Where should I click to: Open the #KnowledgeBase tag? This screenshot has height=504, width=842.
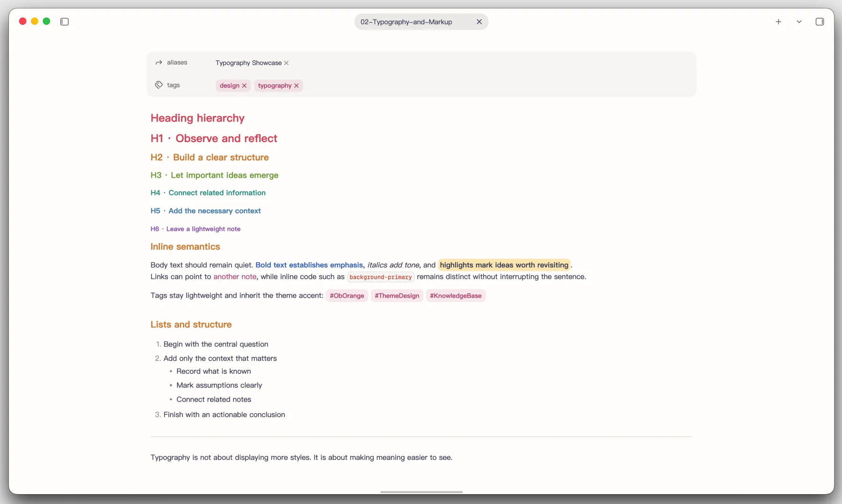pyautogui.click(x=456, y=295)
